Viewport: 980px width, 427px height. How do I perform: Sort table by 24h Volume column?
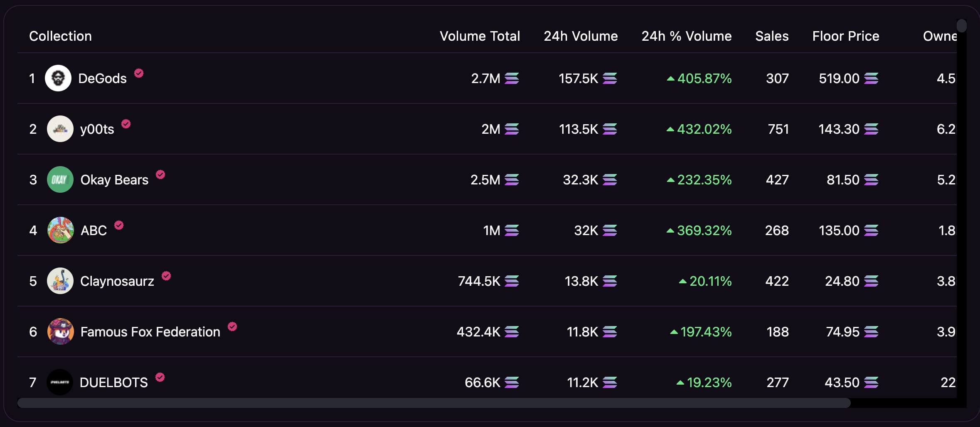tap(581, 36)
